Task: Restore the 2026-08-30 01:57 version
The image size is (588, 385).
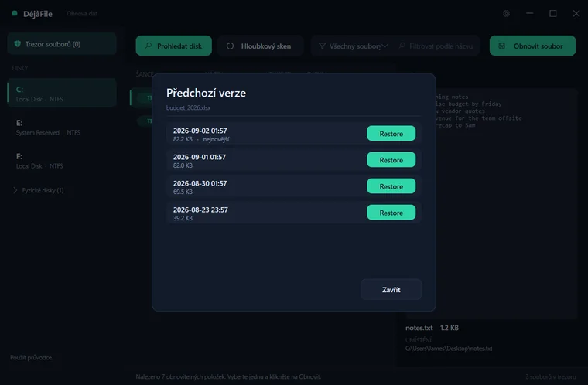Action: (391, 186)
